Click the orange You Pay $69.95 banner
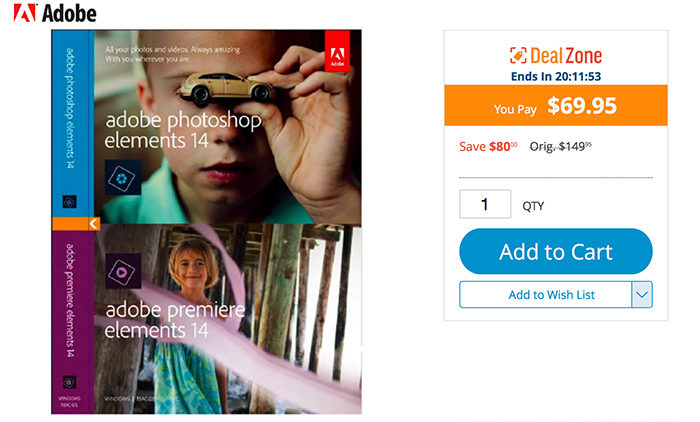700x422 pixels. (555, 105)
